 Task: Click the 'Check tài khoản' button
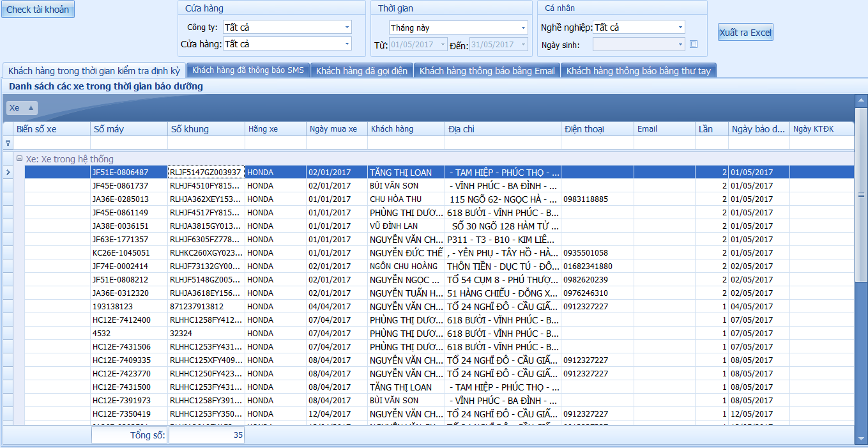pyautogui.click(x=38, y=10)
